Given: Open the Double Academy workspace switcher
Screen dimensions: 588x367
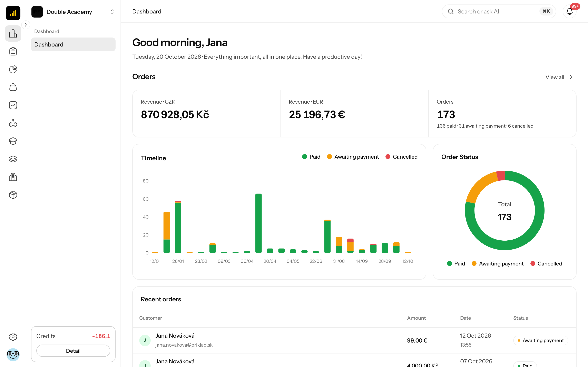Looking at the screenshot, I should pyautogui.click(x=73, y=12).
